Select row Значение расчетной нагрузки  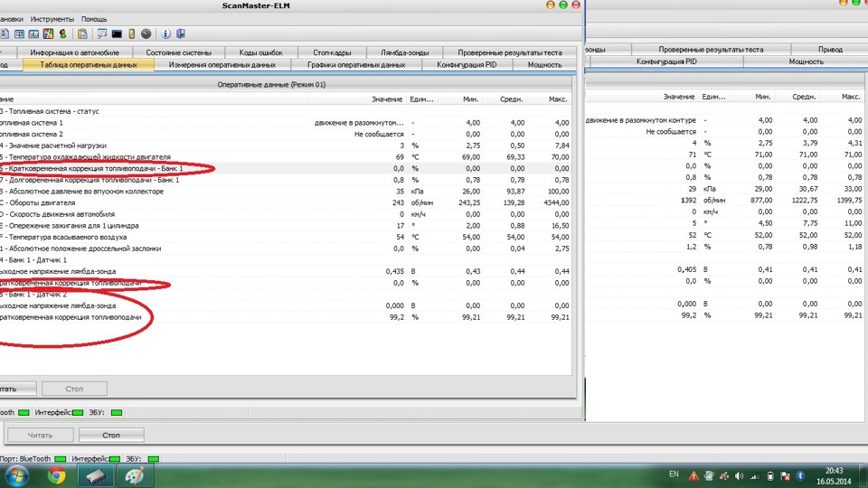tap(286, 145)
